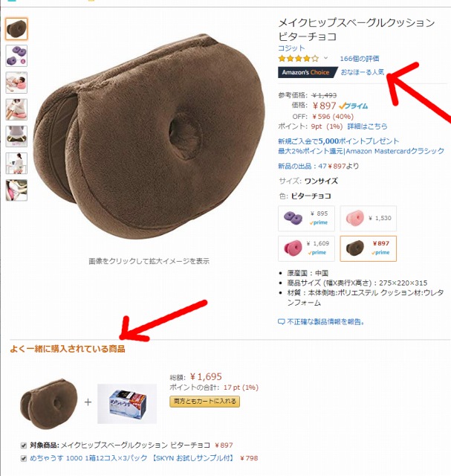Click the main cushion image to enlarge
This screenshot has height=476, width=451.
pos(149,137)
